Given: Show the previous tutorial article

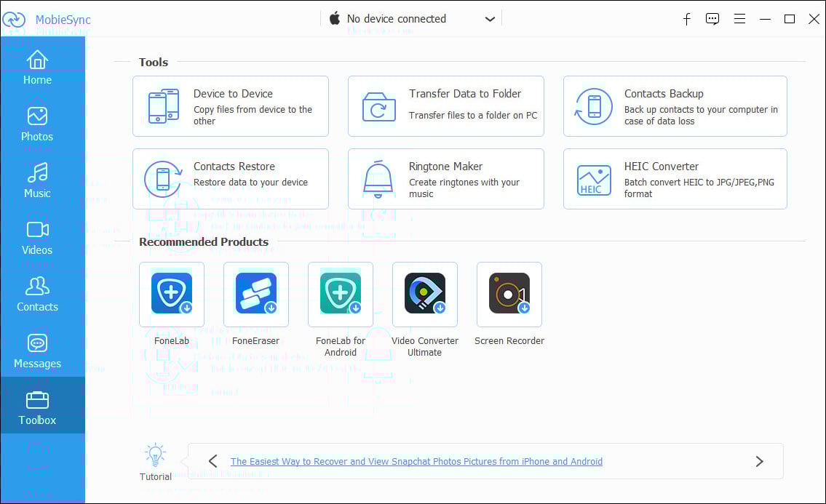Looking at the screenshot, I should tap(213, 461).
